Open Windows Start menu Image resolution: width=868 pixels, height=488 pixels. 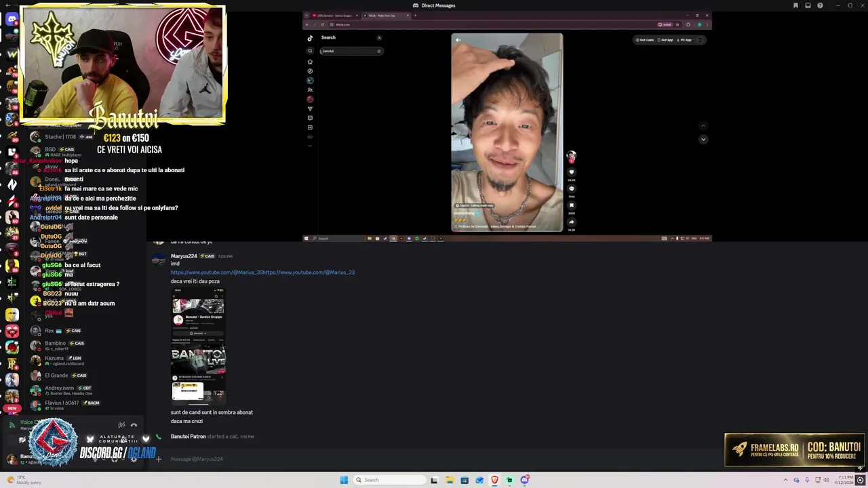coord(344,480)
